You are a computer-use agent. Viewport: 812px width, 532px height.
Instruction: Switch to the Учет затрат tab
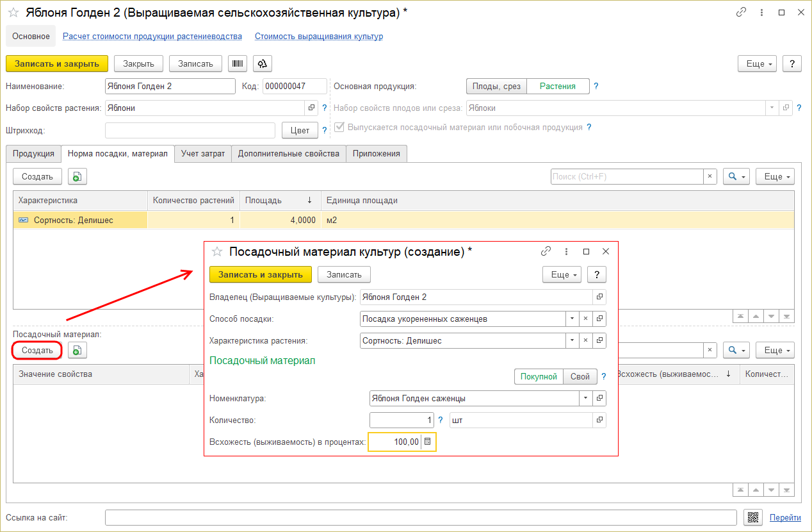point(202,154)
